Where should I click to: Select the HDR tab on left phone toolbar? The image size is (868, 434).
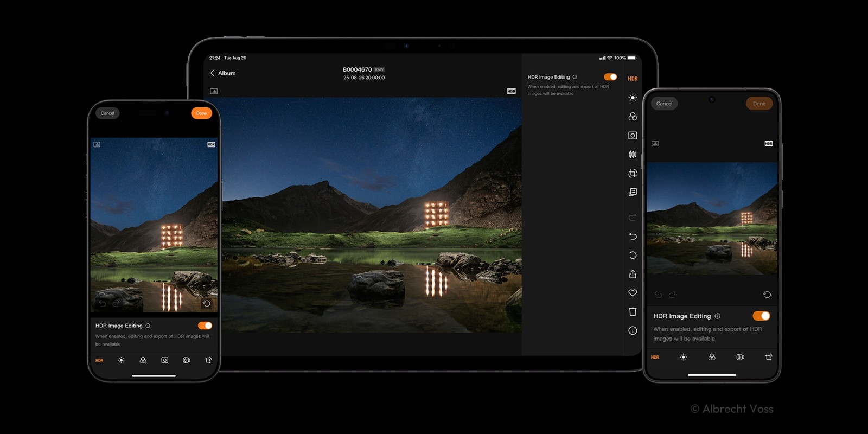pyautogui.click(x=99, y=360)
